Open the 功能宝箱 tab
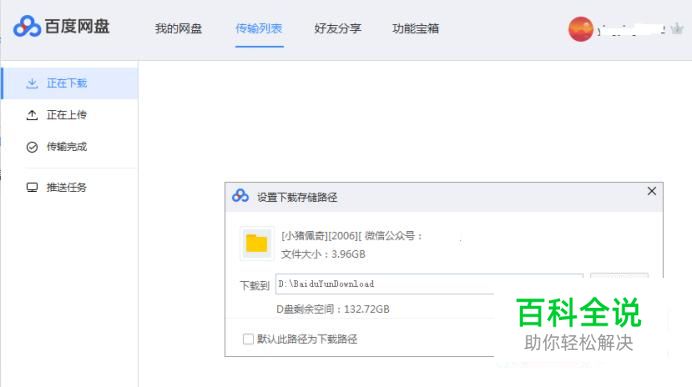Image resolution: width=692 pixels, height=387 pixels. (415, 29)
